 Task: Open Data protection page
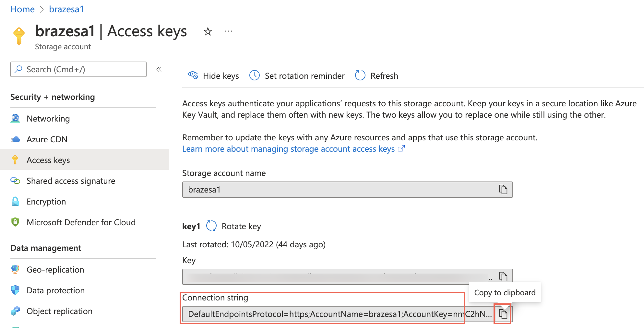[x=85, y=290]
